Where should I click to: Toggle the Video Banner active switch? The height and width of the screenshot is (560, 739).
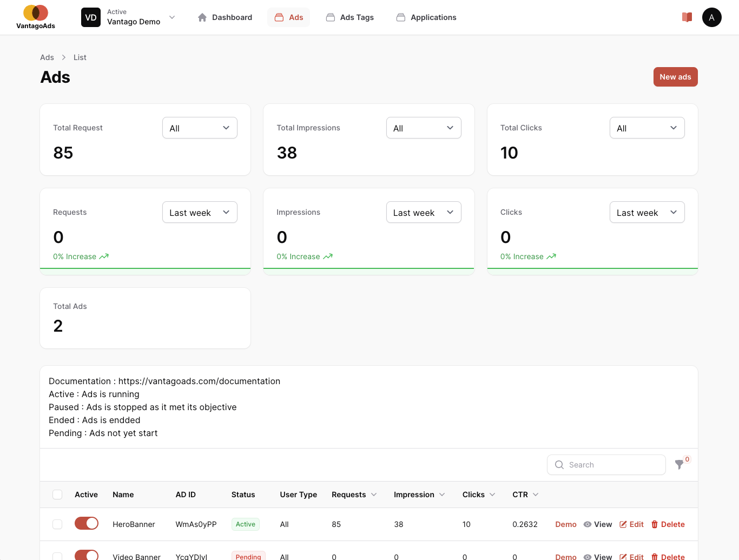[x=87, y=555]
